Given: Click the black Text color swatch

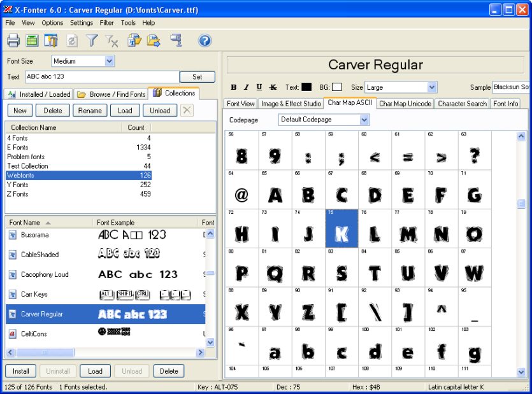Looking at the screenshot, I should click(x=306, y=87).
